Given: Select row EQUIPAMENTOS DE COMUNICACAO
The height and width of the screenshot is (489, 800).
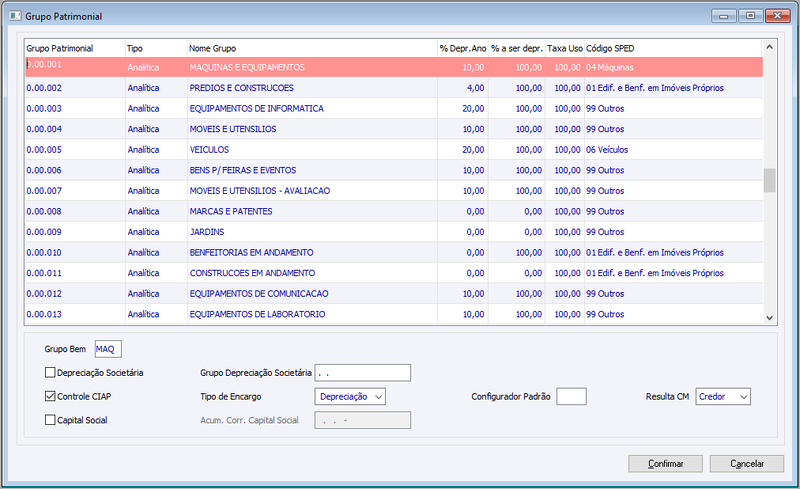Looking at the screenshot, I should [394, 294].
